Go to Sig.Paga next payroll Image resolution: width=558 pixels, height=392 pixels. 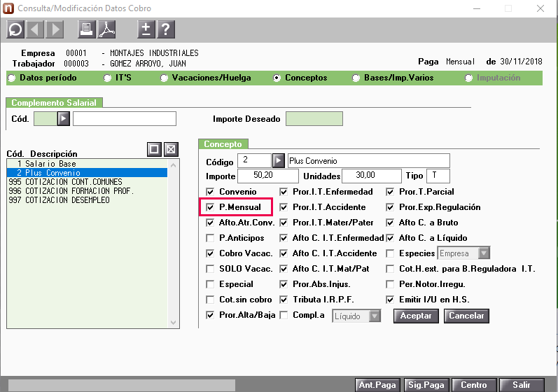pyautogui.click(x=426, y=385)
